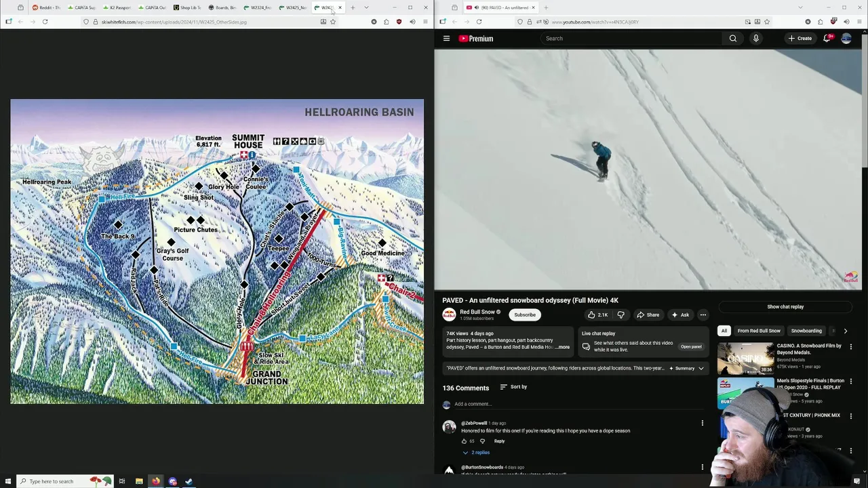868x488 pixels.
Task: Click the YouTube search magnifier button
Action: pos(733,39)
